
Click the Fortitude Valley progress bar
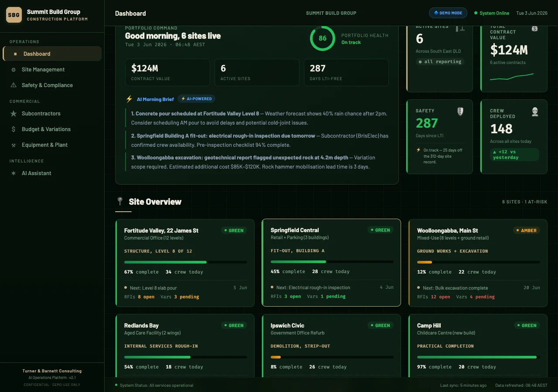coord(186,262)
